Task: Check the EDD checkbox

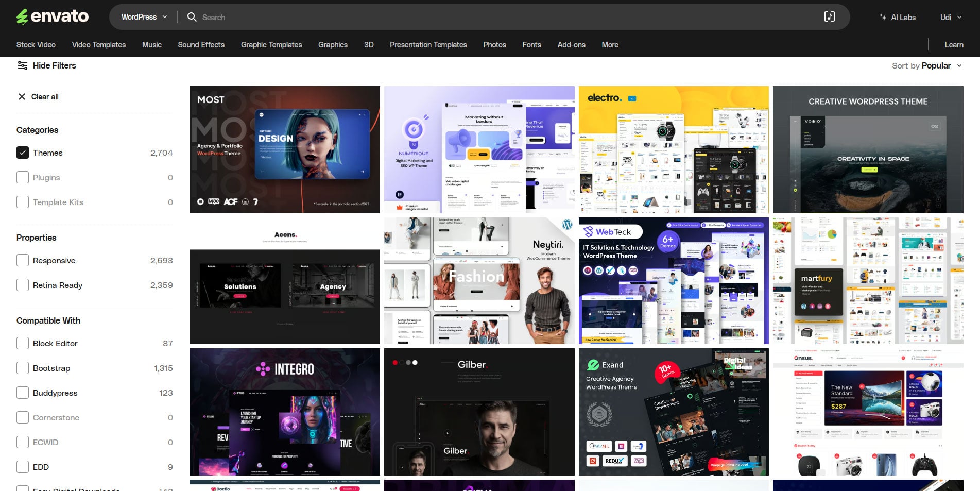Action: coord(23,467)
